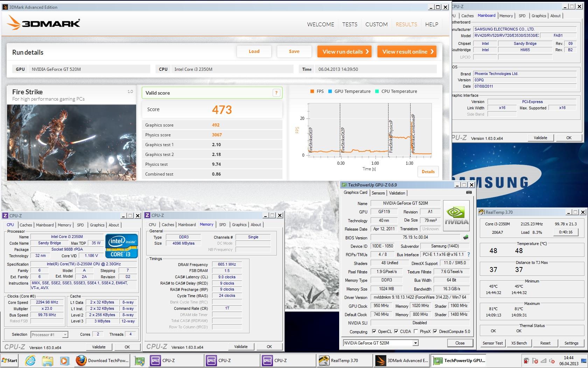Click the Physics score value 3067
This screenshot has width=588, height=368.
(217, 135)
